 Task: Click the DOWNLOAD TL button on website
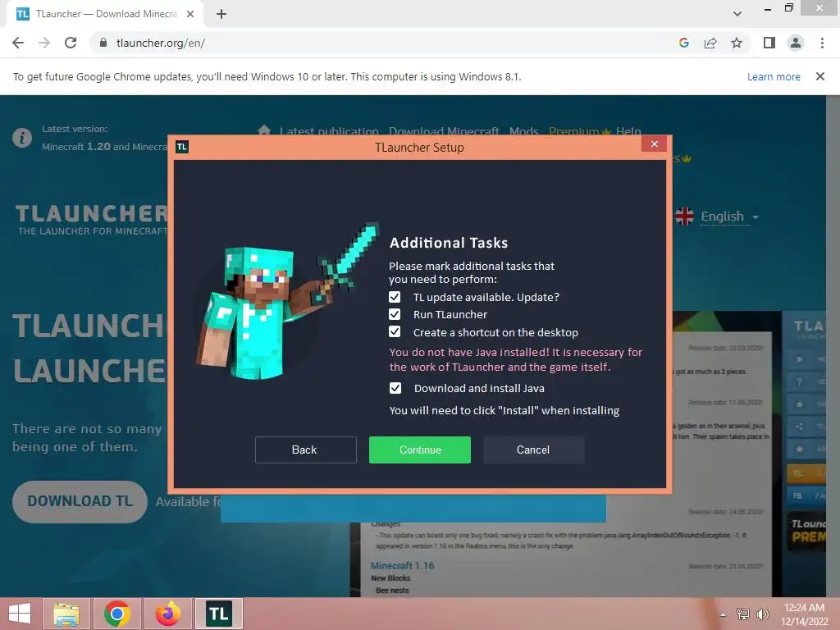pyautogui.click(x=80, y=501)
